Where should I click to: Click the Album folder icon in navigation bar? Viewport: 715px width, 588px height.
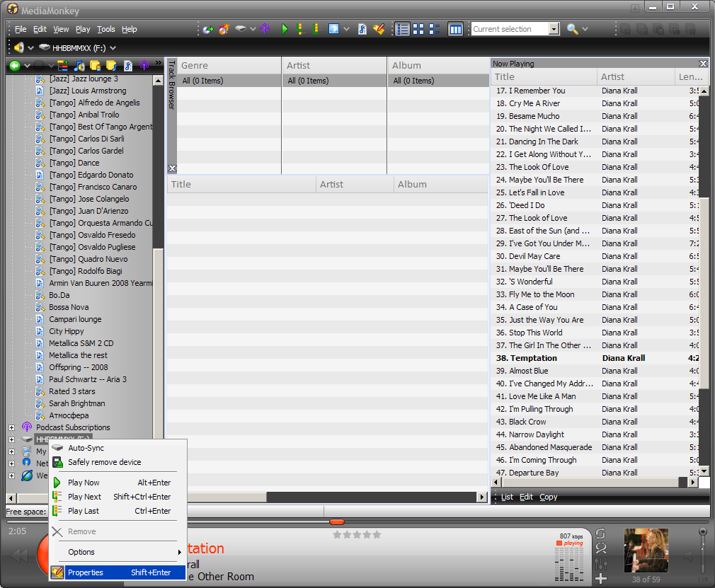coord(111,66)
